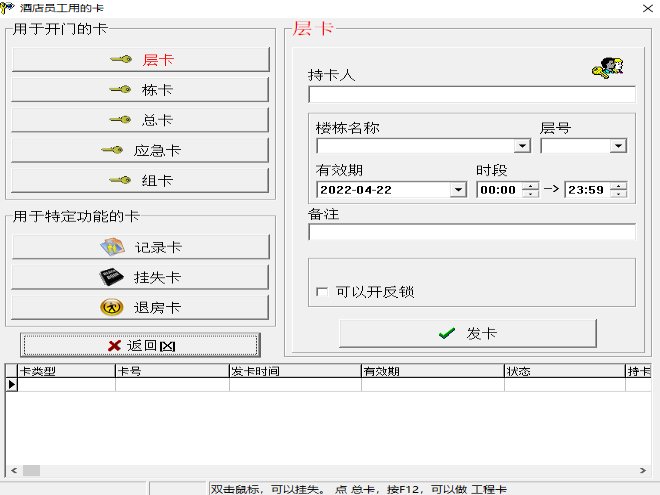Image resolution: width=660 pixels, height=495 pixels.
Task: Click the key icon beside 栋卡
Action: point(121,90)
